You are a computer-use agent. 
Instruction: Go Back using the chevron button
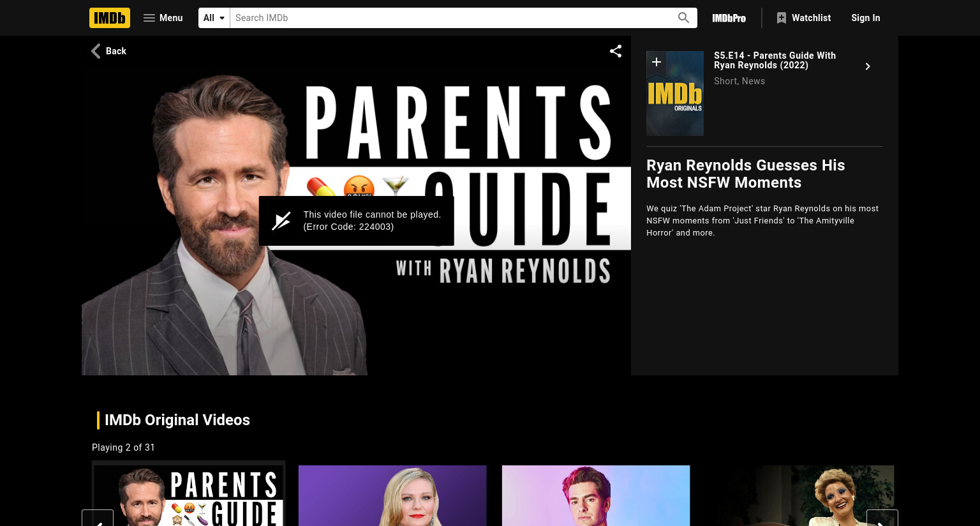pos(108,51)
